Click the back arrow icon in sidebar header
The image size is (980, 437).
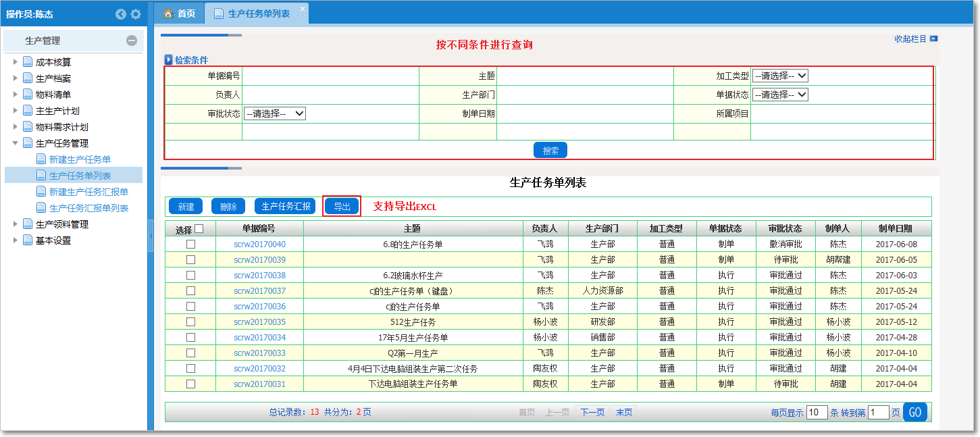121,14
